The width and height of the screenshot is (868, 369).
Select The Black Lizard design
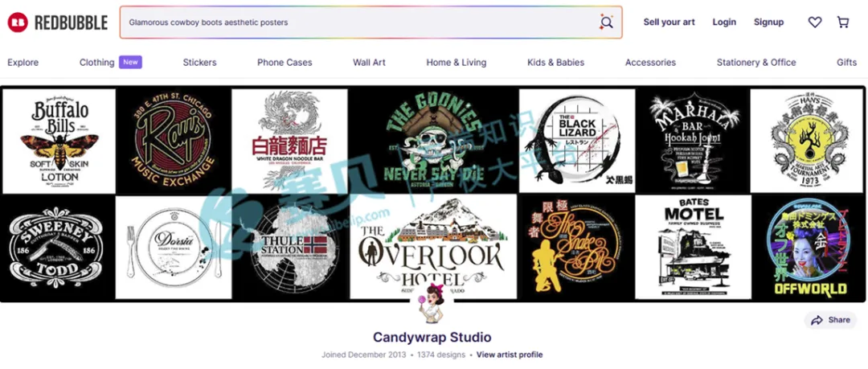point(577,141)
